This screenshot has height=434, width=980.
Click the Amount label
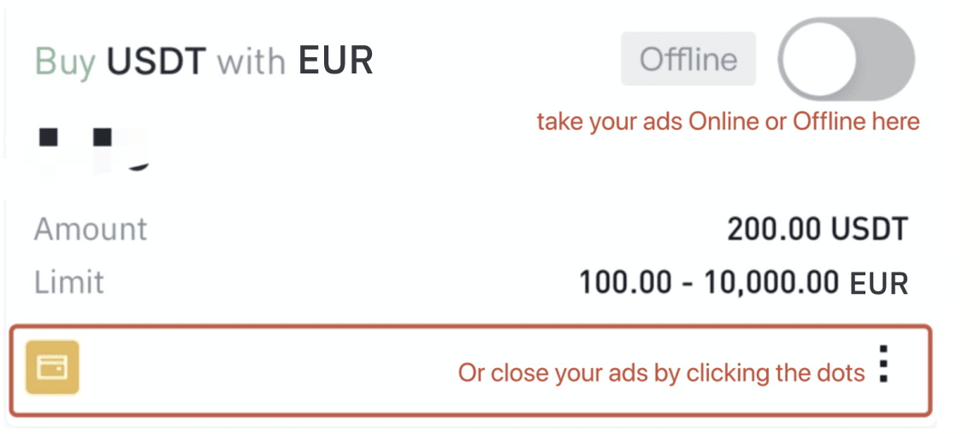91,229
